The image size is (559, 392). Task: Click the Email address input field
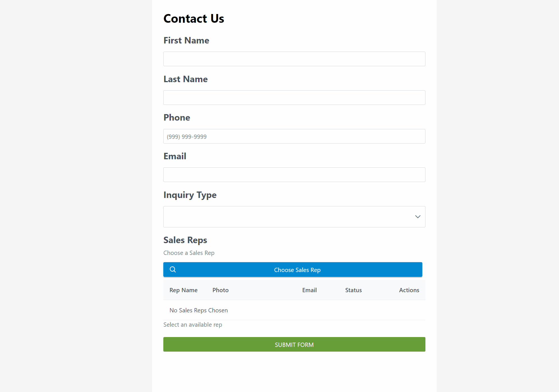(x=294, y=175)
